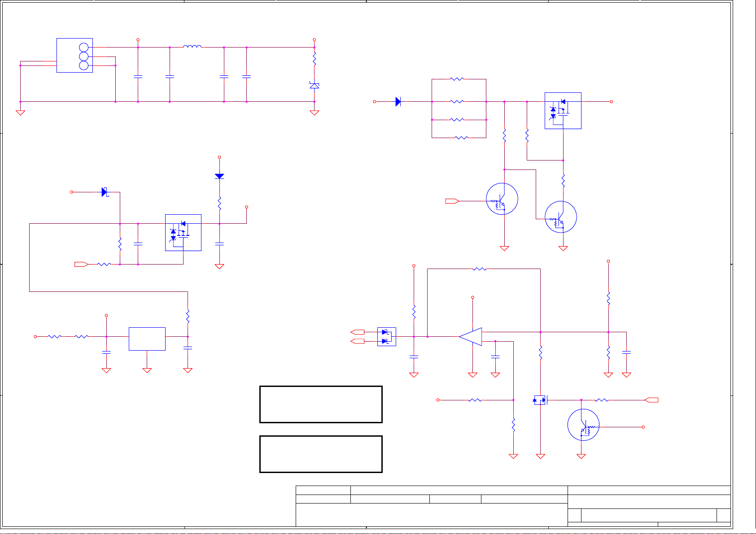Select the small unboxed MOSFET in the bottom-right circuit
Screen dimensions: 756x534
pos(541,400)
